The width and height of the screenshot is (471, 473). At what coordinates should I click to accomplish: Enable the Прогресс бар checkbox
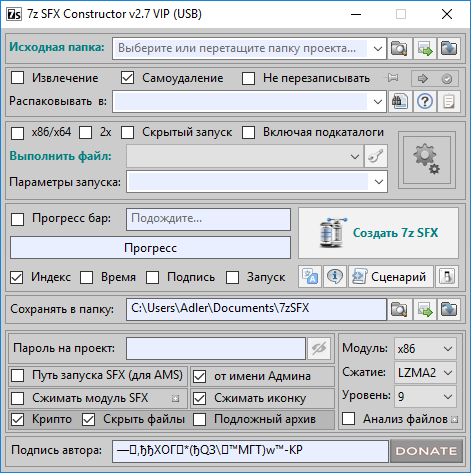[17, 219]
